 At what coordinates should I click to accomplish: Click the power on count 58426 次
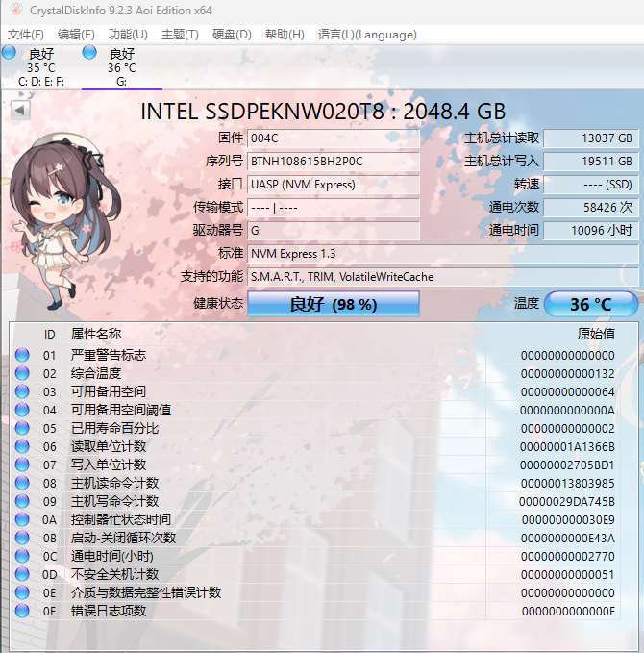pos(591,208)
